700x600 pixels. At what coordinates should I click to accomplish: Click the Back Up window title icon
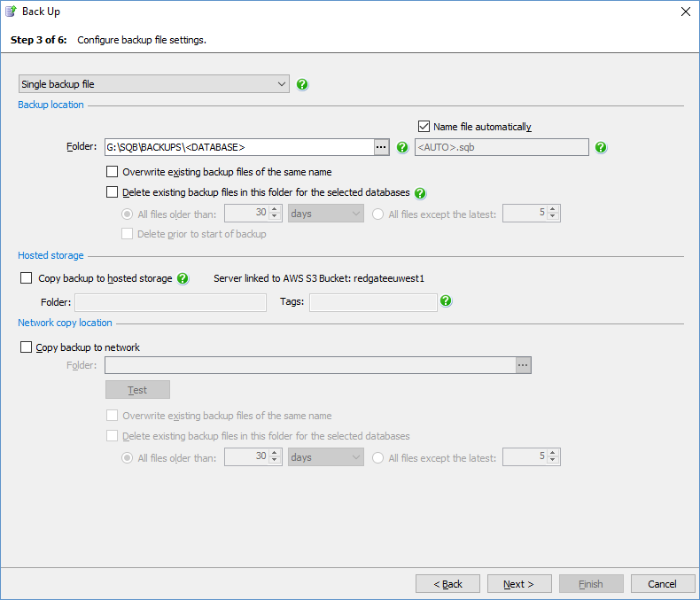[x=12, y=12]
